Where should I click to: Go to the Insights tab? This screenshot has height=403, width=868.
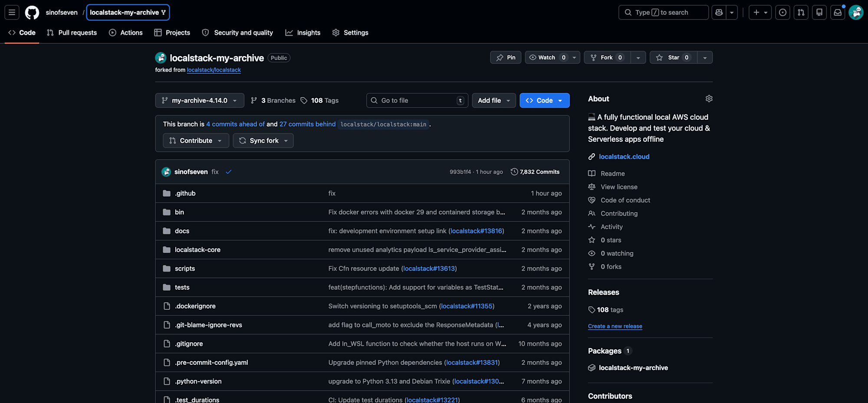click(303, 33)
